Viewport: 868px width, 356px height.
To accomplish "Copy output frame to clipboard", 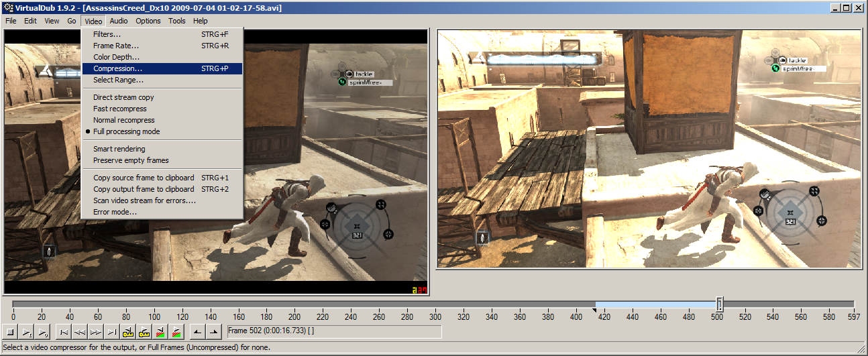I will coord(162,189).
